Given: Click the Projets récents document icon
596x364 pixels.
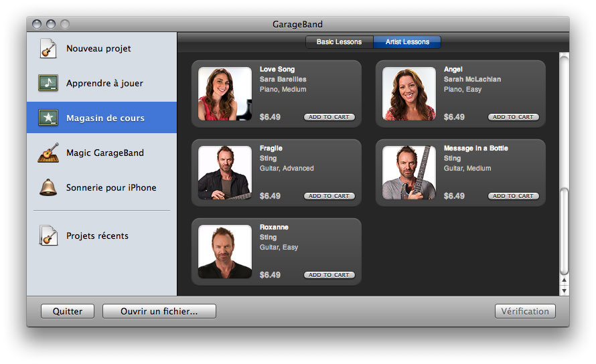Looking at the screenshot, I should tap(48, 236).
